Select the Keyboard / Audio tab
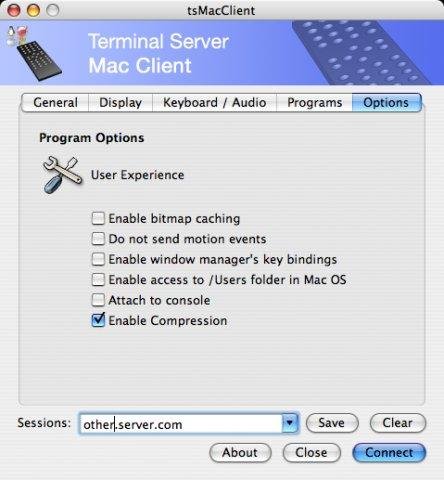The image size is (444, 480). click(x=214, y=102)
